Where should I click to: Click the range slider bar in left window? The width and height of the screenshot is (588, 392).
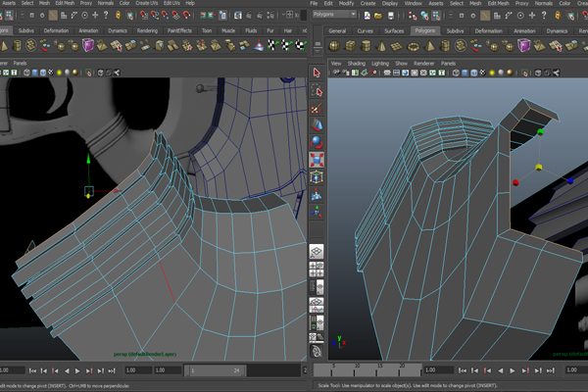[x=216, y=370]
